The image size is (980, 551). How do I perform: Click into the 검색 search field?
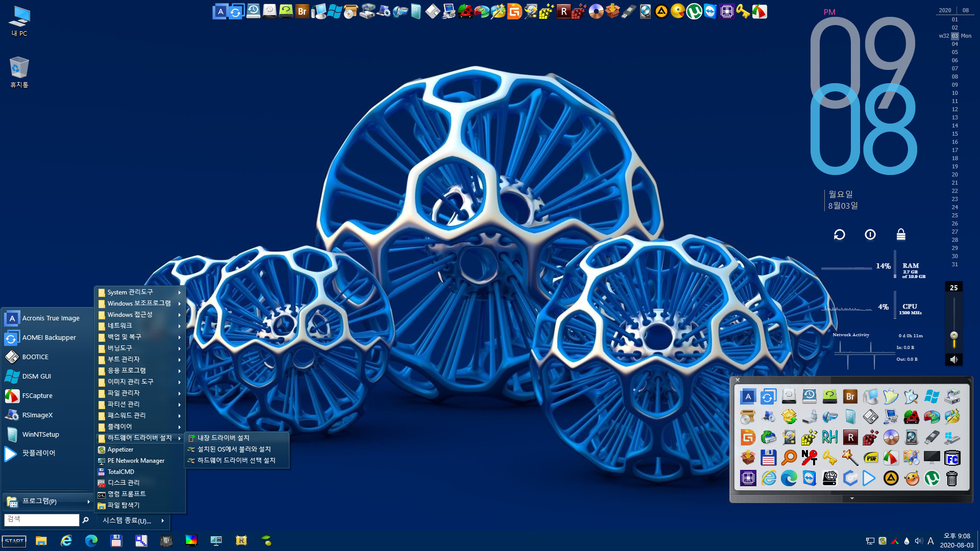42,519
